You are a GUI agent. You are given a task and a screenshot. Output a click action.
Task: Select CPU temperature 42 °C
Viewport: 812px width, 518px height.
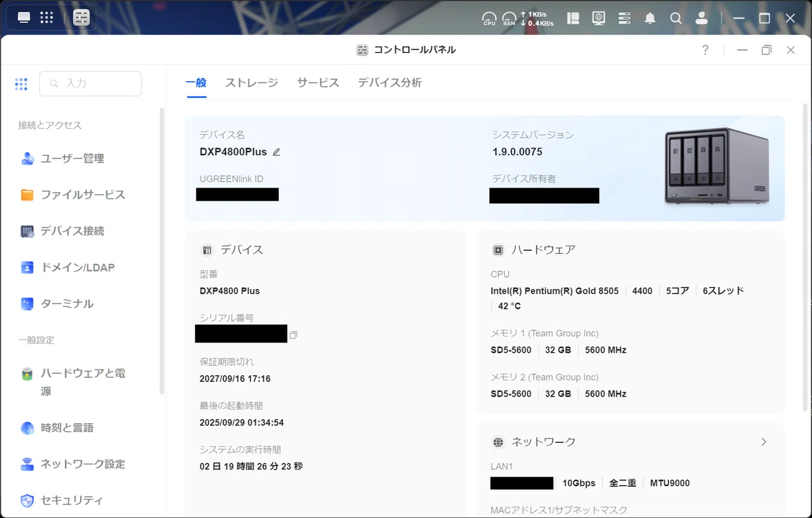510,306
